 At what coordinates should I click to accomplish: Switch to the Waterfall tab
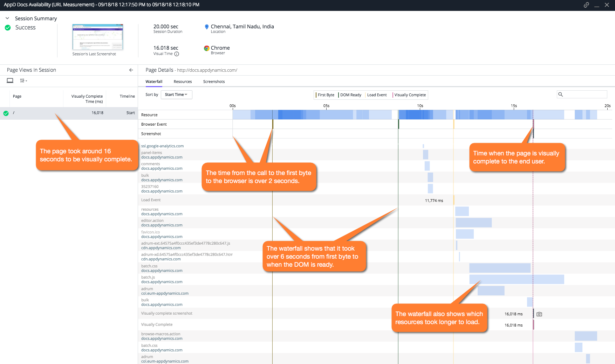[x=154, y=82]
